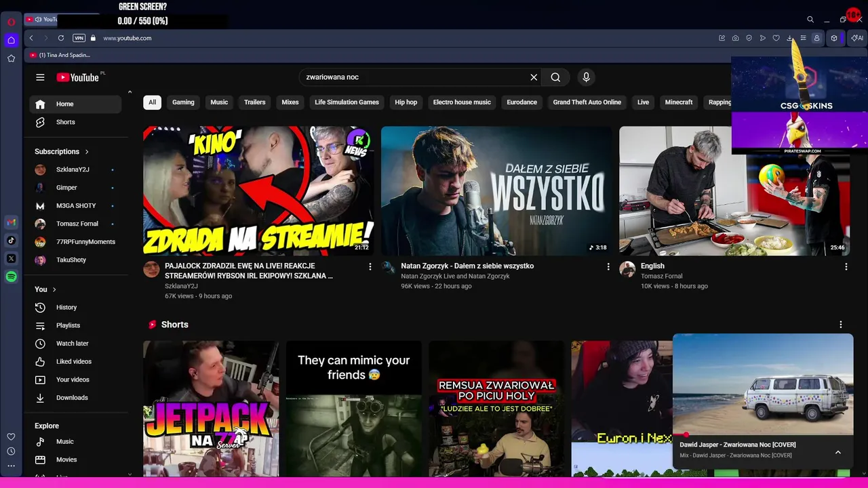Image resolution: width=868 pixels, height=488 pixels.
Task: Click the padlock site info icon
Action: (93, 38)
